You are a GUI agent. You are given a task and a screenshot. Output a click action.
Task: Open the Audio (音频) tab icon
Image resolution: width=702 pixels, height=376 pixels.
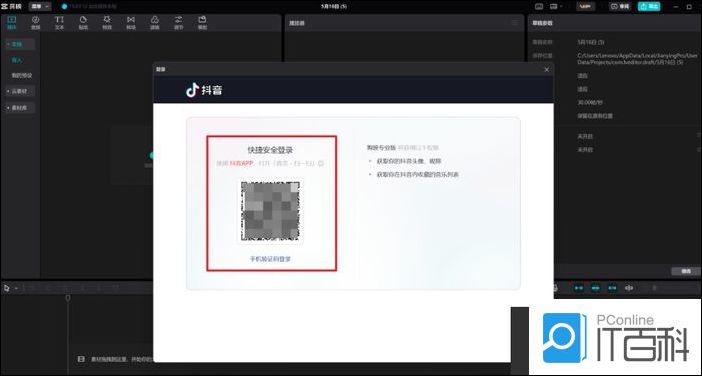(x=35, y=22)
